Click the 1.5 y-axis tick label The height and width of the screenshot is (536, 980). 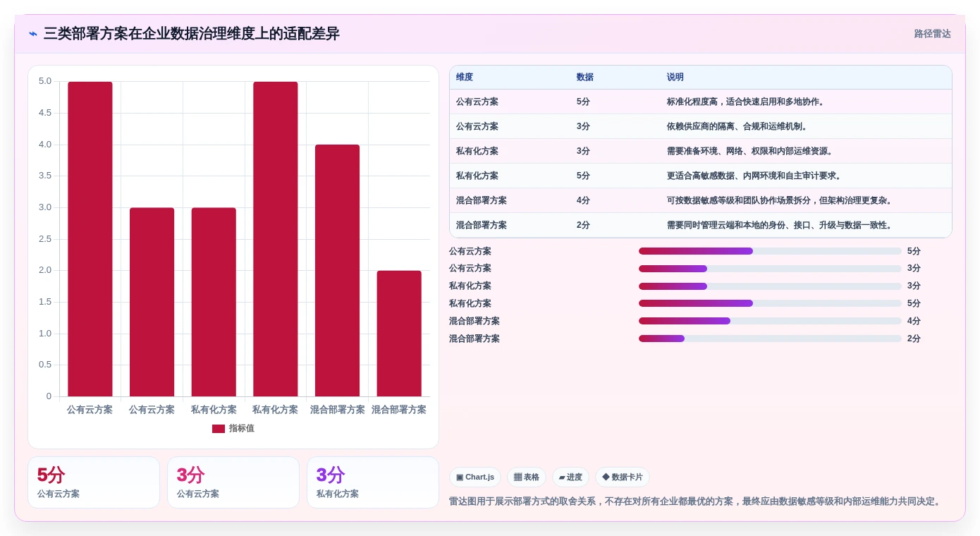coord(45,302)
